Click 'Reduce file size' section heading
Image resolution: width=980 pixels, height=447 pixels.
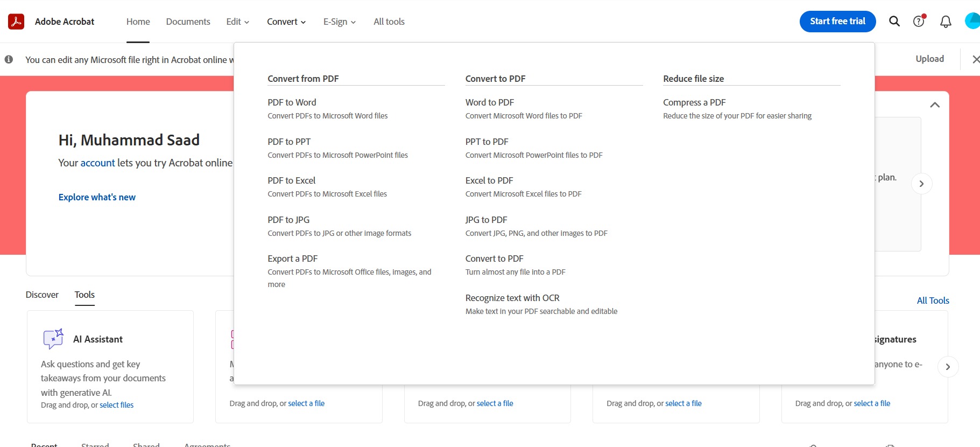[x=693, y=79]
